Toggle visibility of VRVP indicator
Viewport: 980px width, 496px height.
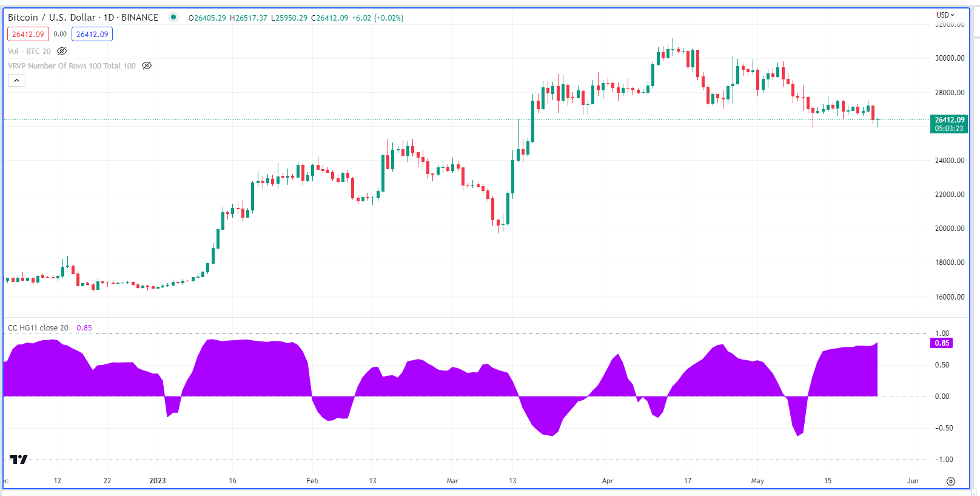coord(147,65)
